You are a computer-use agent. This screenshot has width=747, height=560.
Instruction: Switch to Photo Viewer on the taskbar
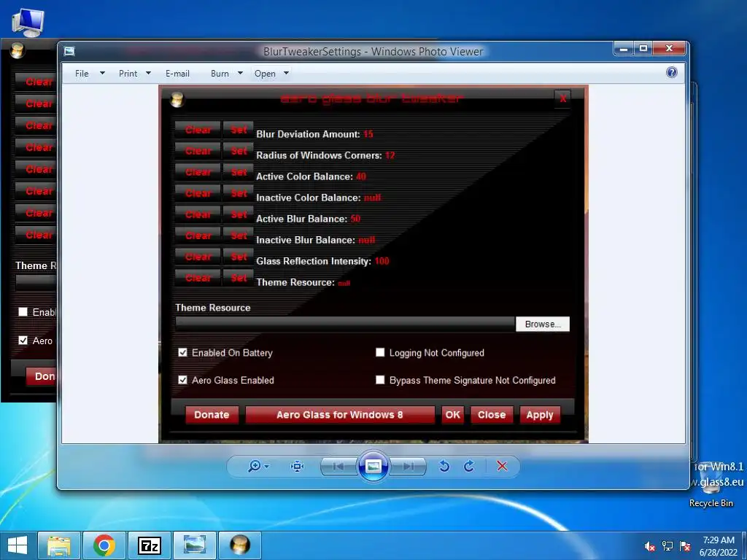[x=195, y=545]
